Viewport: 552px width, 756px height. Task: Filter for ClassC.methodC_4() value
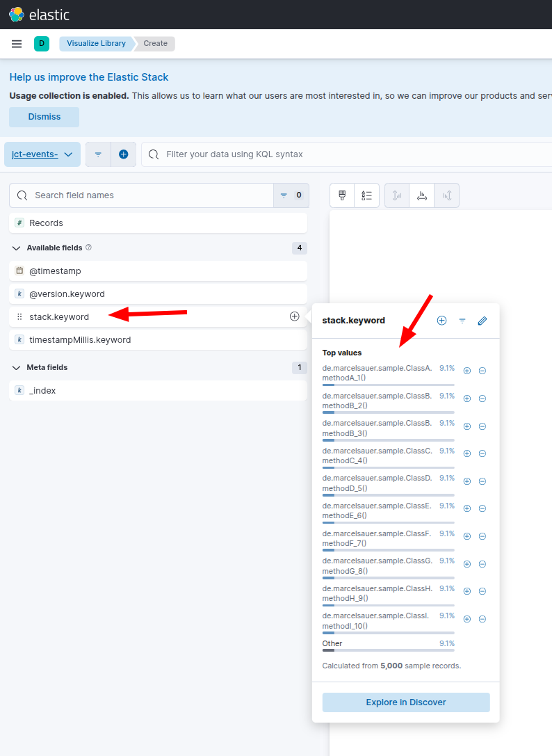tap(467, 453)
